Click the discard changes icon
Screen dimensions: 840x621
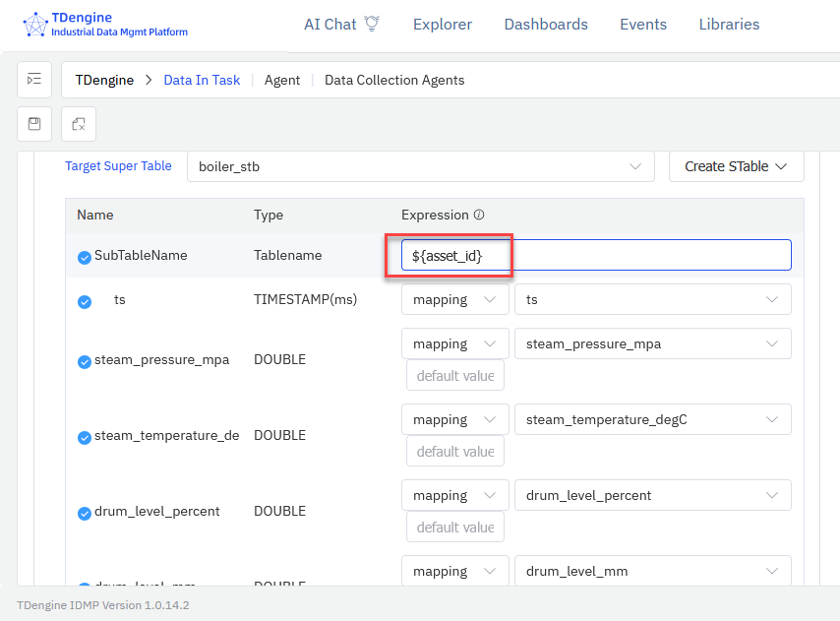pyautogui.click(x=79, y=124)
